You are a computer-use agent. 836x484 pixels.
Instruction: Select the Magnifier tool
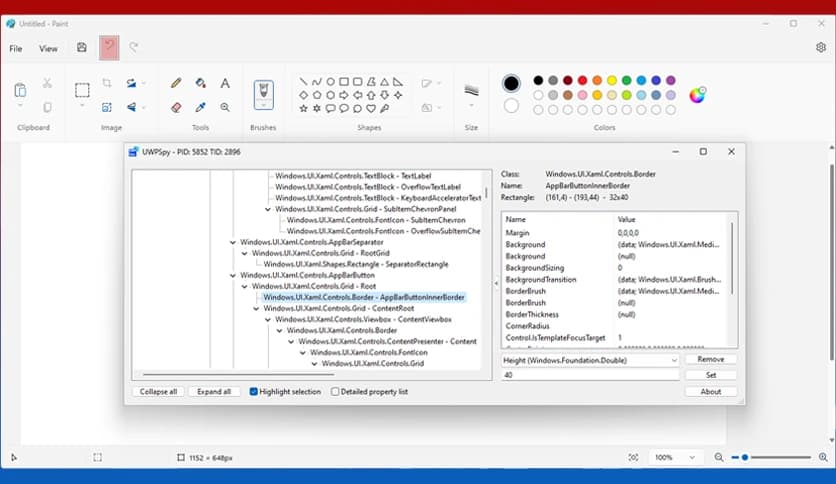[225, 107]
